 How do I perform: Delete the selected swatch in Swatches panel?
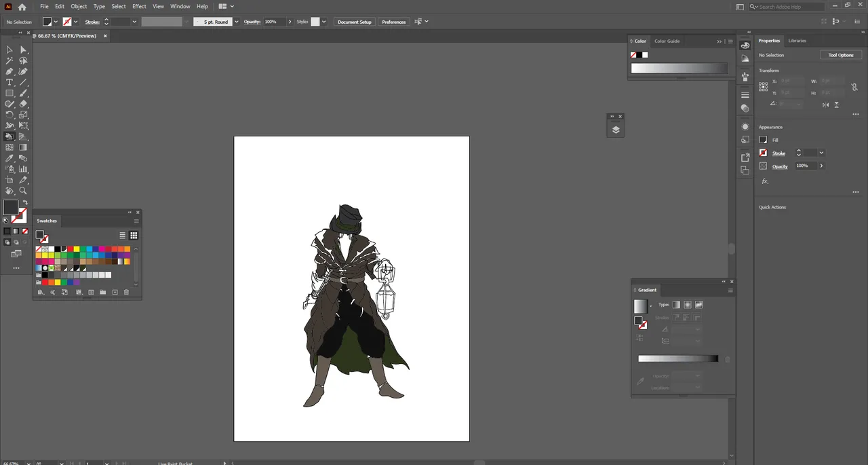click(x=126, y=293)
